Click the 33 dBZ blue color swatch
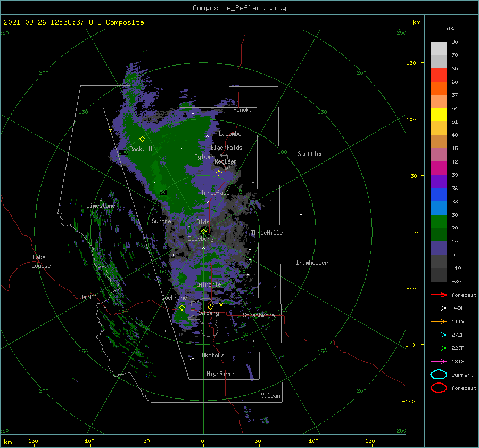This screenshot has height=448, width=479. click(x=439, y=208)
